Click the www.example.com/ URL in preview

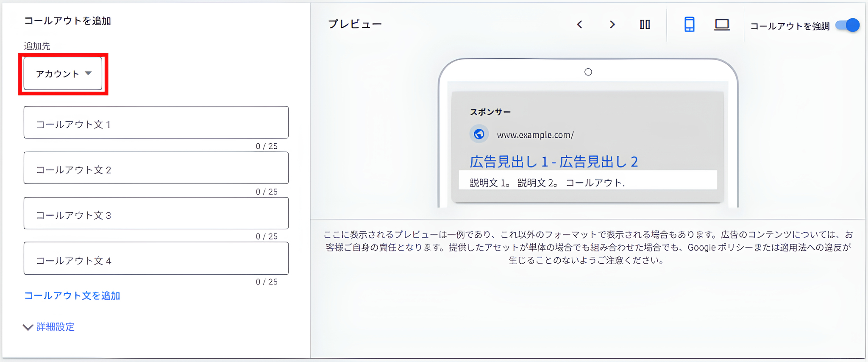coord(535,135)
